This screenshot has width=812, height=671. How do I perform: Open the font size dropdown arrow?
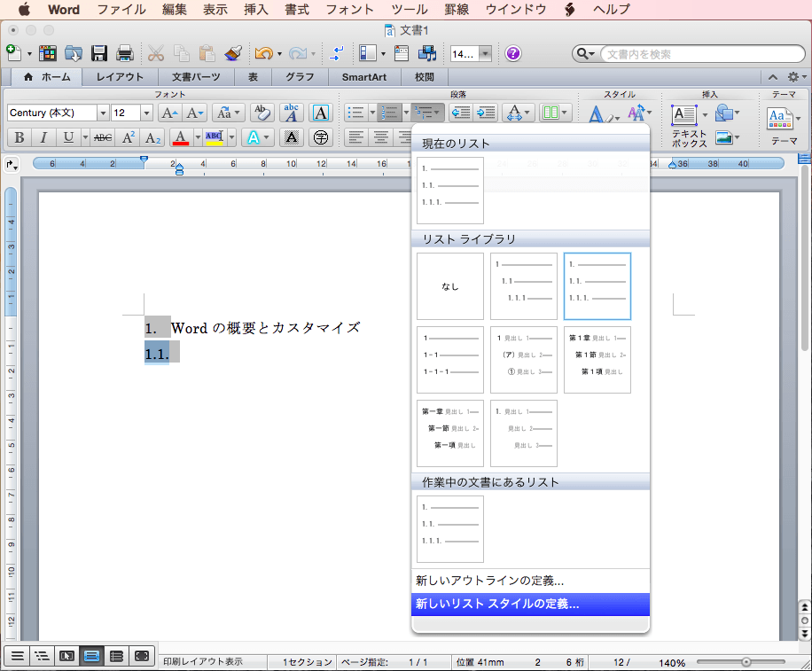[x=146, y=113]
